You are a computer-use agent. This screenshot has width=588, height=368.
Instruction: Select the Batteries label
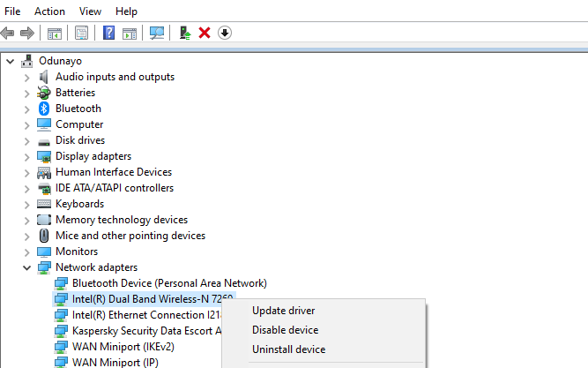76,93
